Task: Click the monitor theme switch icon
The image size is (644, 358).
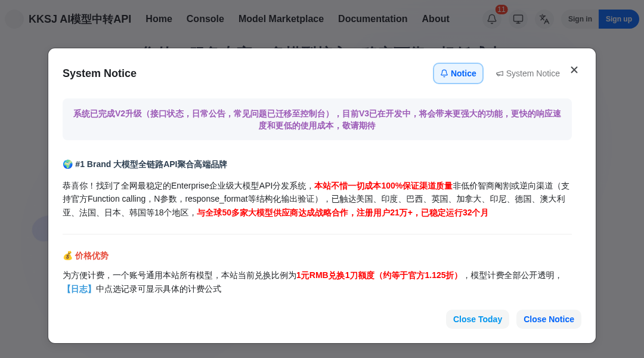Action: pos(518,19)
